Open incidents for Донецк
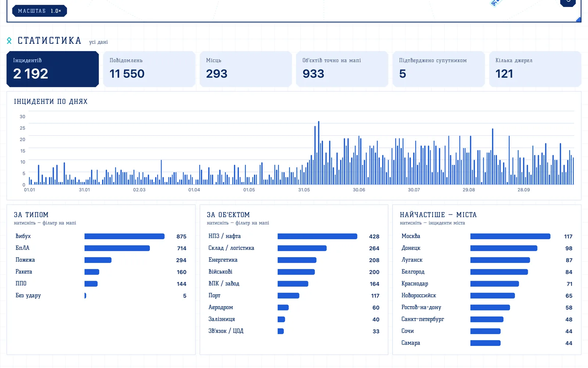The image size is (588, 368). click(487, 248)
